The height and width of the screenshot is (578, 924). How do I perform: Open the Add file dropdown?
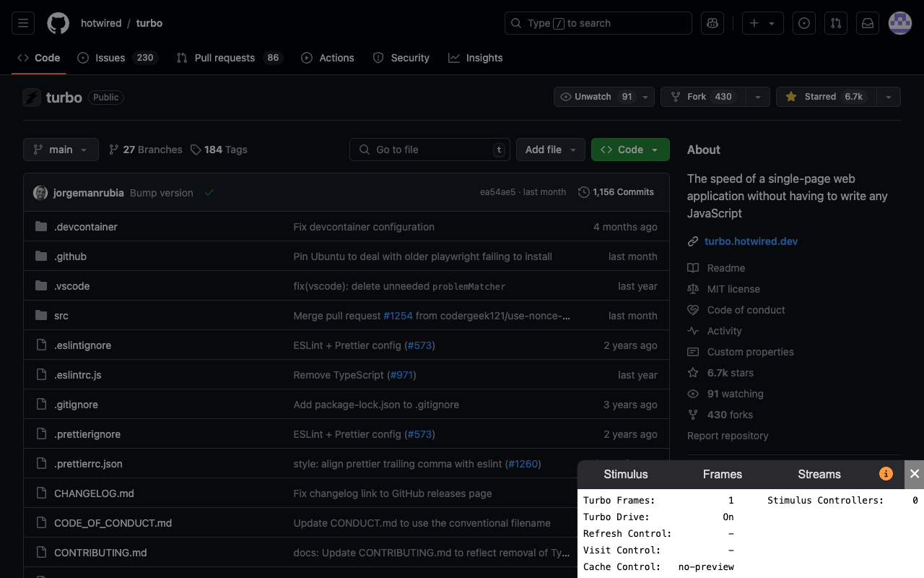pyautogui.click(x=550, y=150)
